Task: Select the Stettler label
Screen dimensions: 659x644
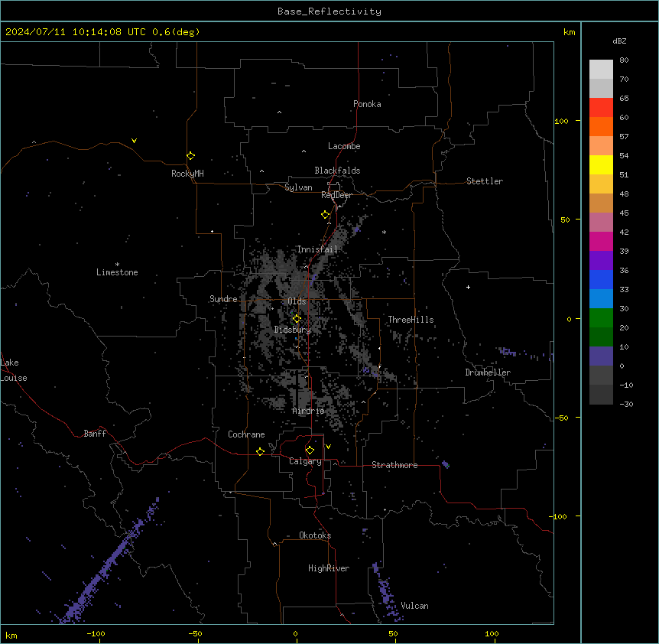Action: click(x=485, y=181)
